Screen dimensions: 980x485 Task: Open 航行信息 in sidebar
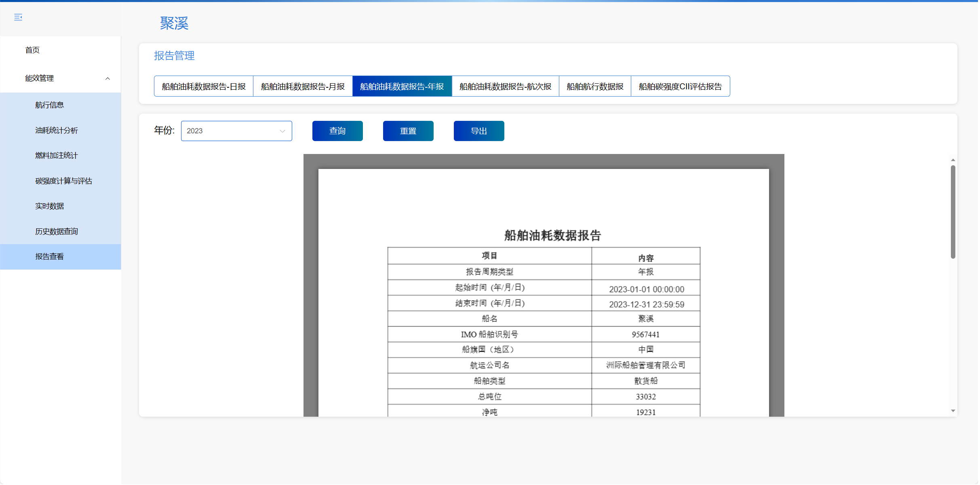click(x=49, y=105)
